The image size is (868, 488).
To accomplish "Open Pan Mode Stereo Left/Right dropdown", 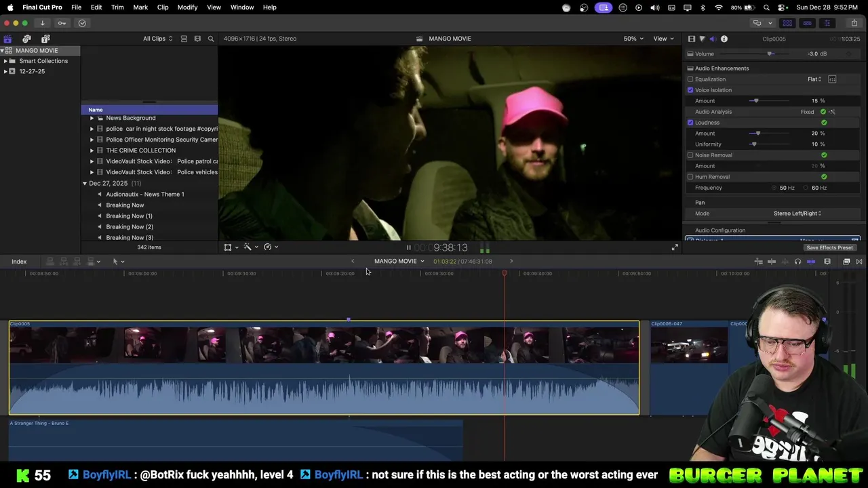I will [x=797, y=213].
